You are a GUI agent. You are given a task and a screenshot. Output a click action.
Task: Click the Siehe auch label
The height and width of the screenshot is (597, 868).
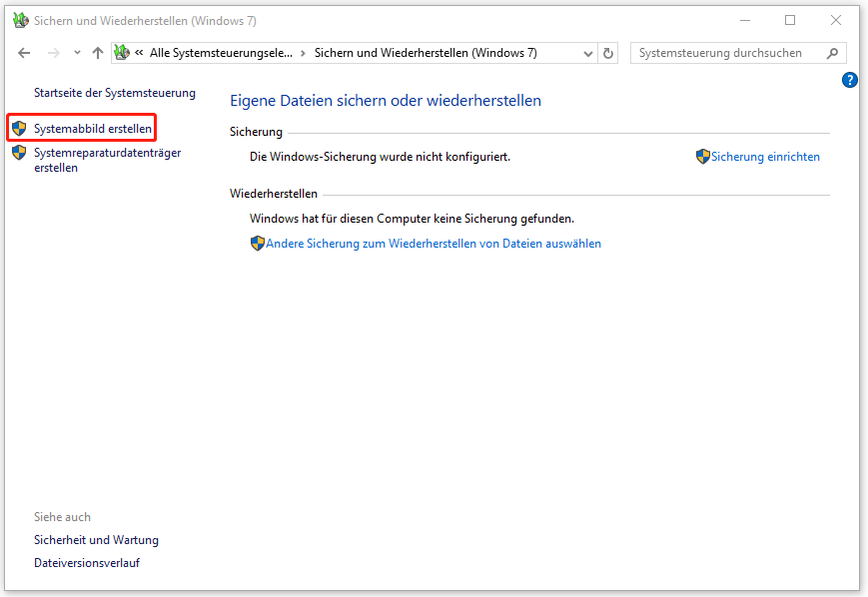click(x=62, y=517)
